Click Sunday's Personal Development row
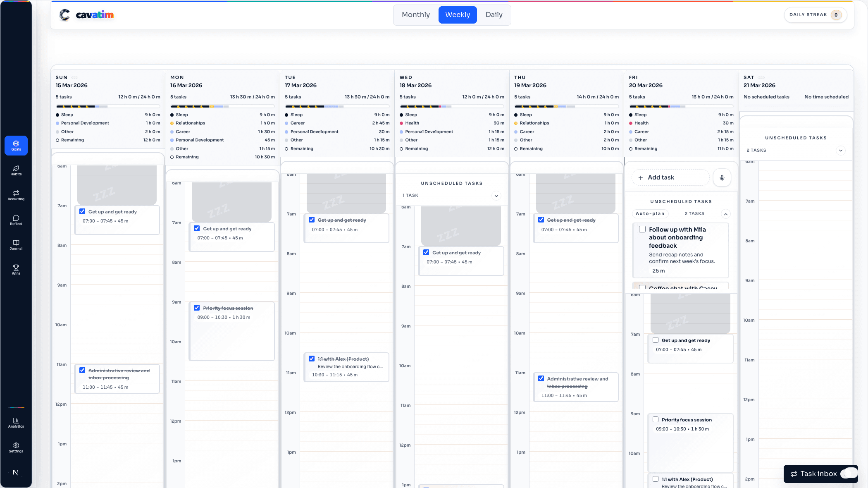This screenshot has width=868, height=488. (x=108, y=123)
